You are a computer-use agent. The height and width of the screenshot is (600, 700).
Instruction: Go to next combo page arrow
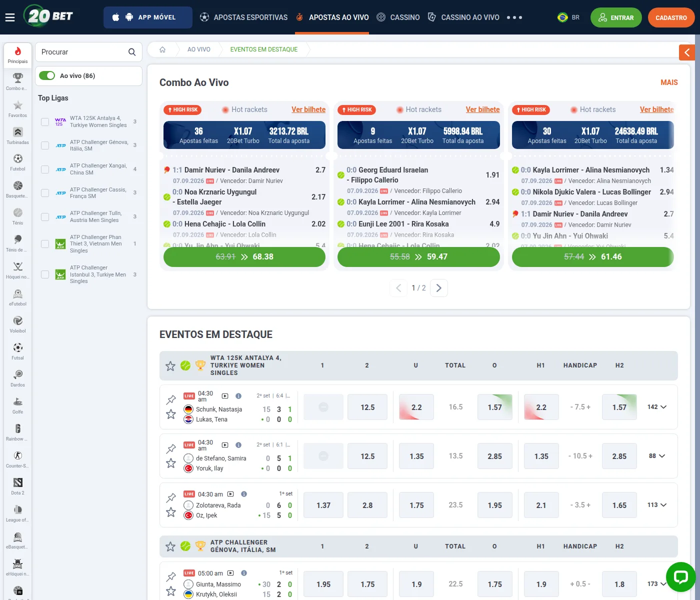coord(438,288)
